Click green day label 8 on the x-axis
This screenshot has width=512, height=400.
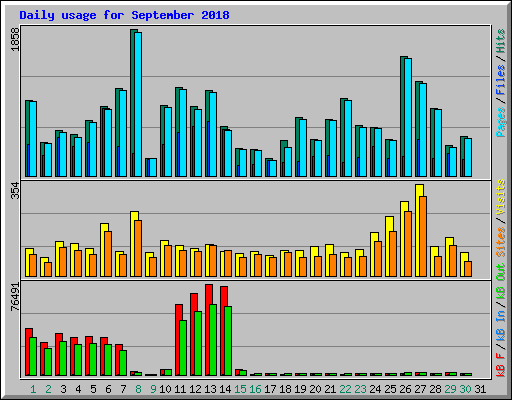(138, 389)
